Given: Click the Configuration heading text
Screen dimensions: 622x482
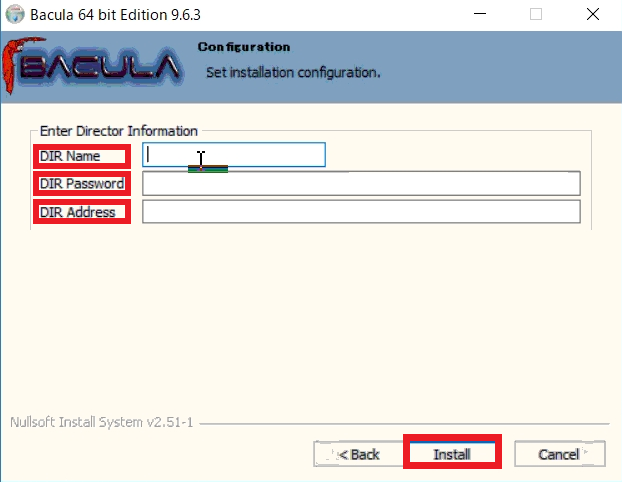Looking at the screenshot, I should (244, 47).
